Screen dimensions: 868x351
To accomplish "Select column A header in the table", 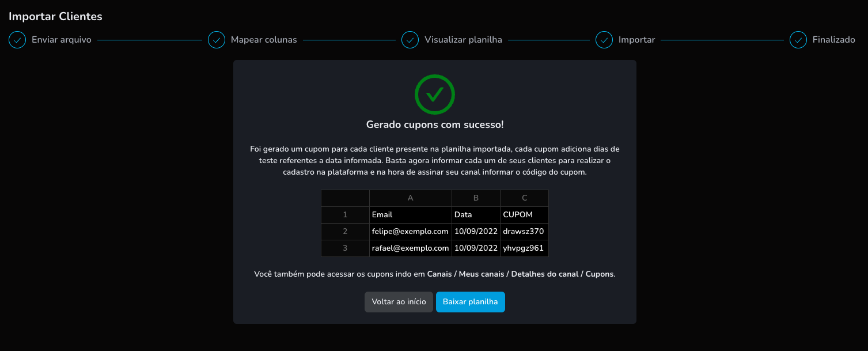I will [411, 198].
